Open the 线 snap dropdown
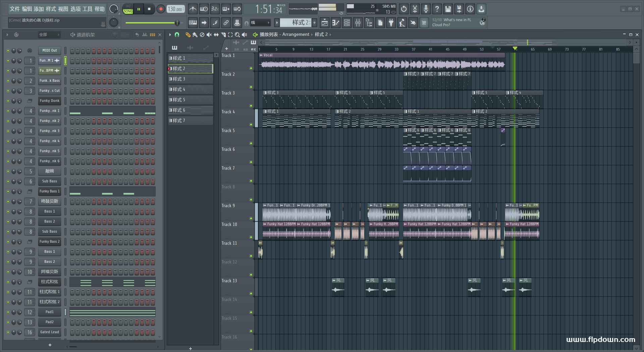This screenshot has width=644, height=352. pos(260,23)
